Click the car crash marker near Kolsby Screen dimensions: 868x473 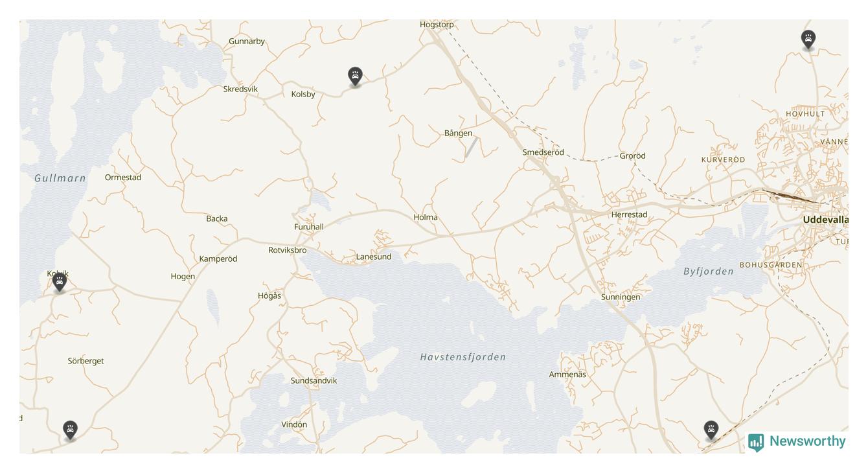pos(355,77)
